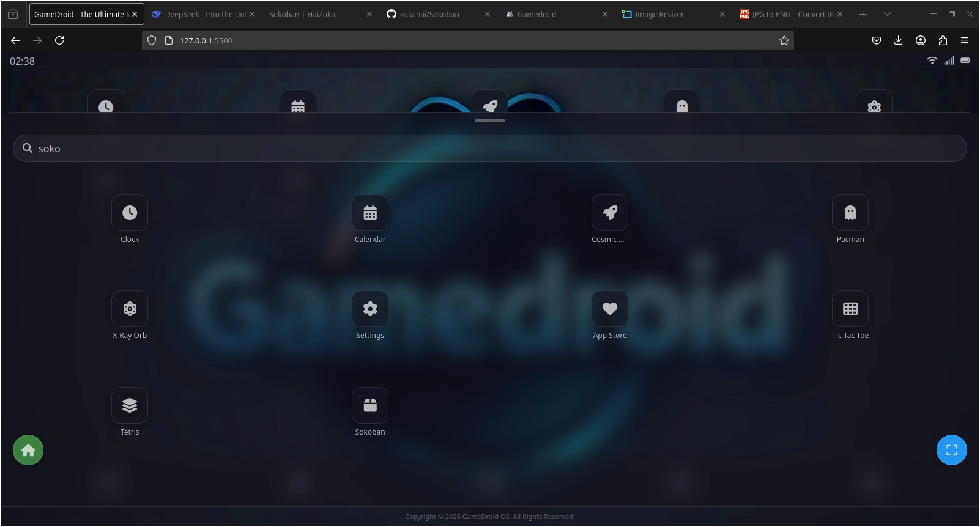Viewport: 980px width, 527px height.
Task: Open a new browser tab
Action: tap(863, 14)
